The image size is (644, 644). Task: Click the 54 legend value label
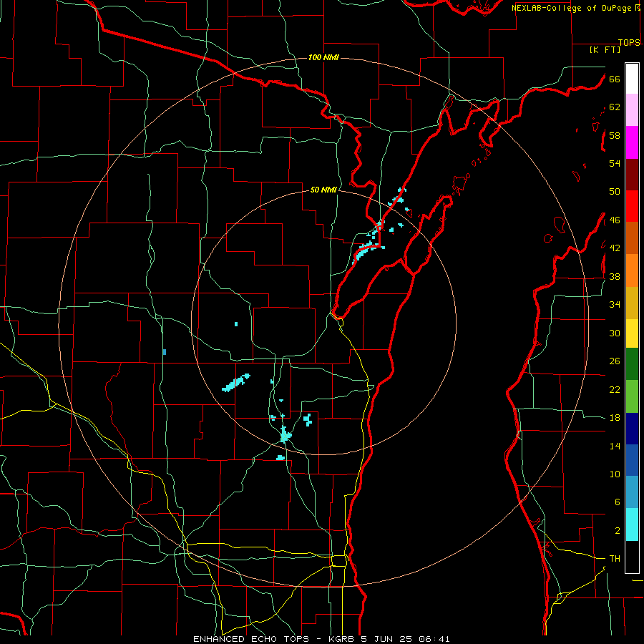(615, 163)
